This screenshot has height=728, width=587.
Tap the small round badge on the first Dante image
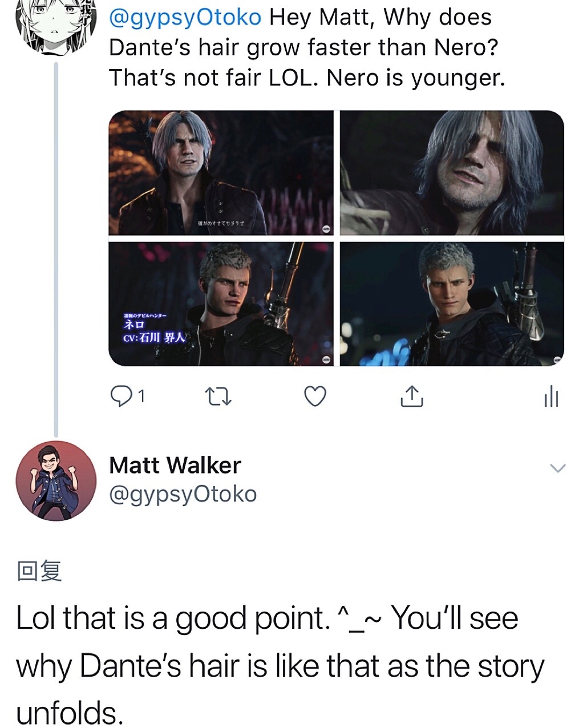pyautogui.click(x=326, y=228)
